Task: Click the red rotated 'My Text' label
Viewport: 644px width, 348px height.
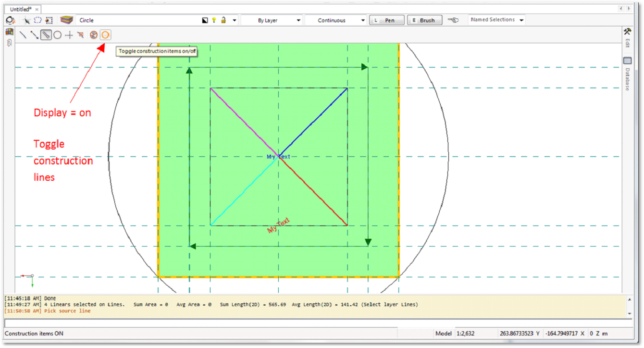Action: 279,225
